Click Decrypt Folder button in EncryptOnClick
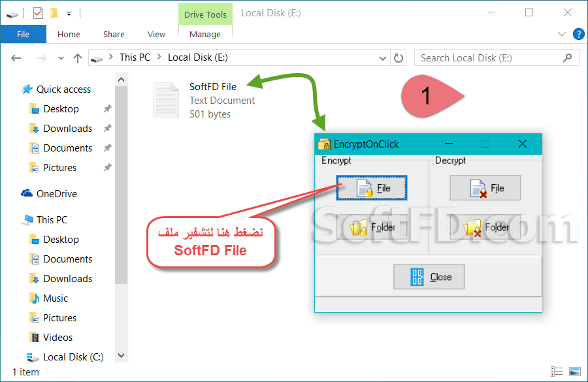This screenshot has height=382, width=588. [x=485, y=227]
